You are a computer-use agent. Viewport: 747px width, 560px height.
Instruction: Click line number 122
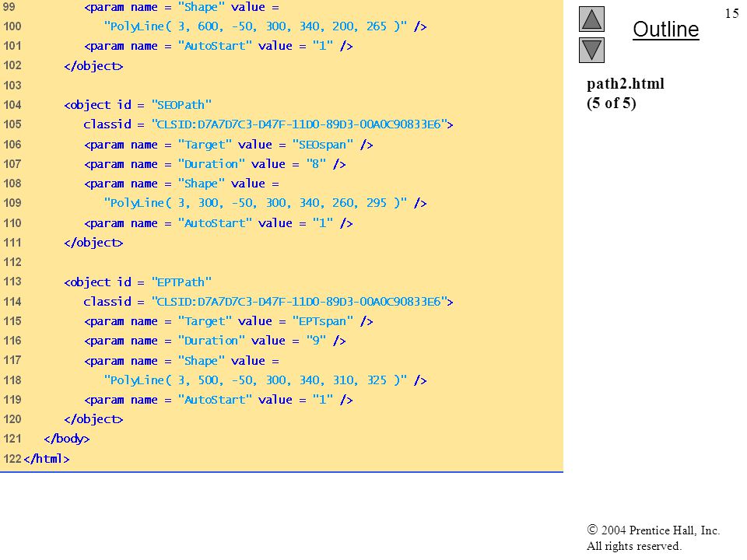click(x=12, y=459)
